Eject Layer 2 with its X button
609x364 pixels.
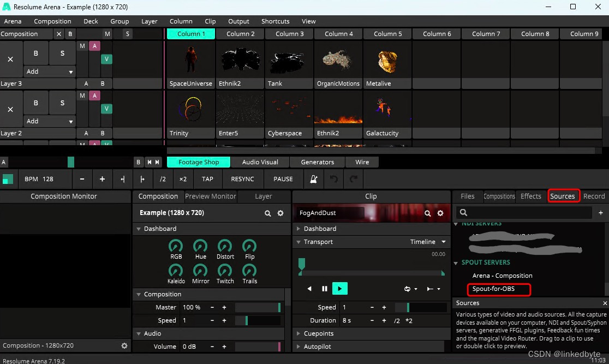(10, 109)
